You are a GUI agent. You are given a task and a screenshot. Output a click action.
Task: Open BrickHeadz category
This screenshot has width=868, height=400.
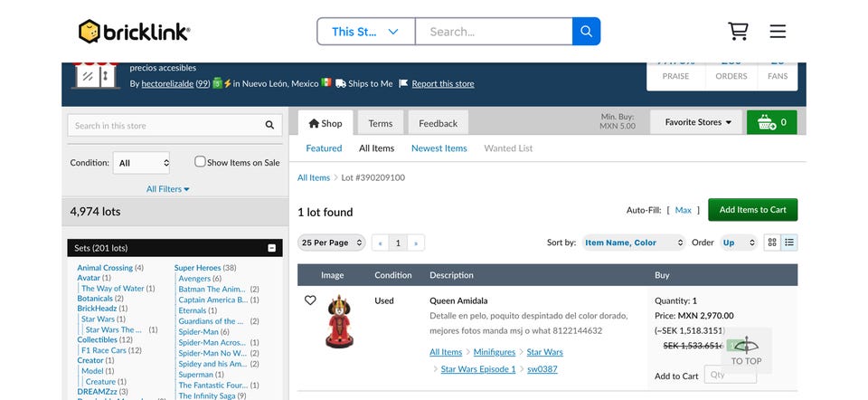(x=97, y=308)
